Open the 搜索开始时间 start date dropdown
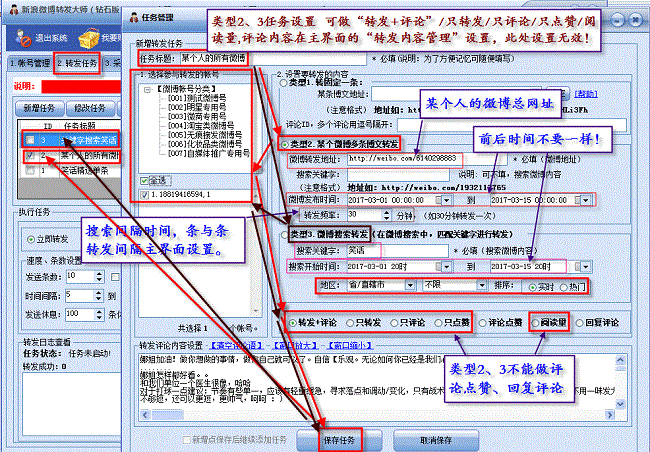 click(446, 267)
